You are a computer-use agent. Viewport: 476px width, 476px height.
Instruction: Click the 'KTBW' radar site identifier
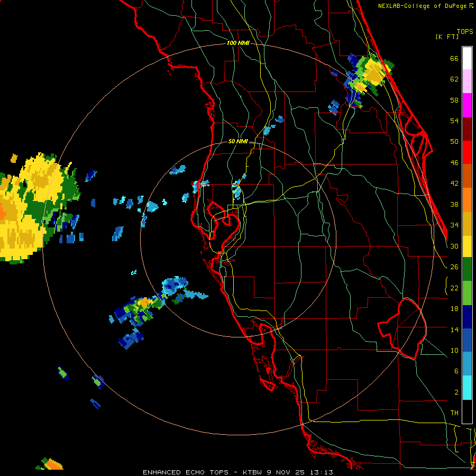pyautogui.click(x=252, y=472)
